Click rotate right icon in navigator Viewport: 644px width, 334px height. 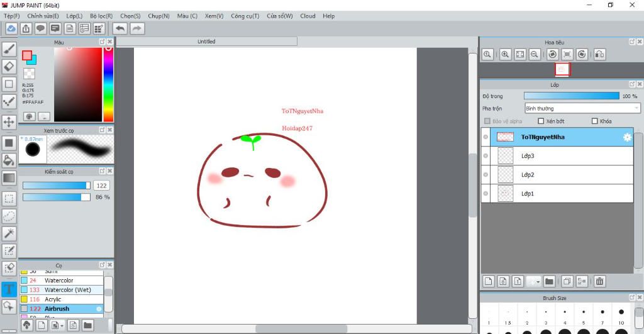(582, 54)
